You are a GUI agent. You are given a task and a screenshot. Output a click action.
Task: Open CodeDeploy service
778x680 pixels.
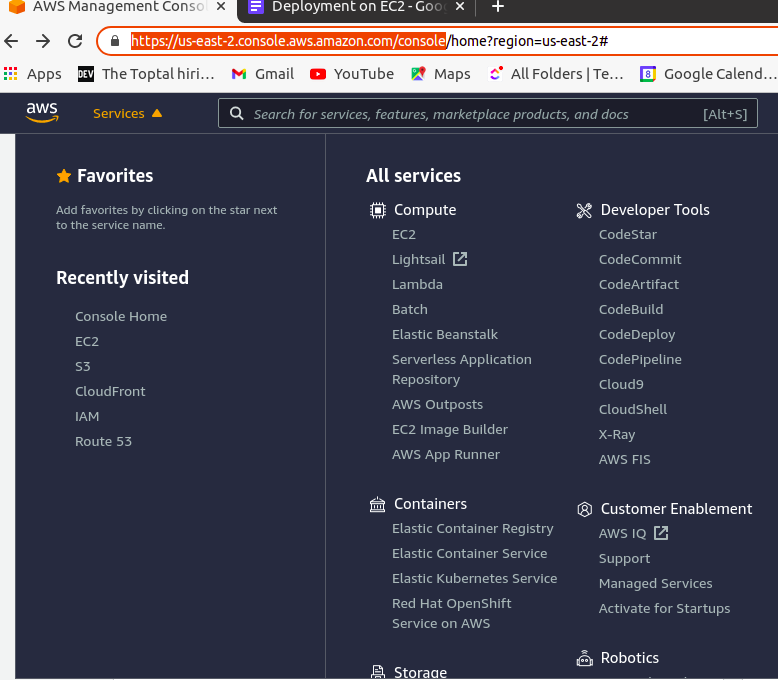pyautogui.click(x=637, y=335)
